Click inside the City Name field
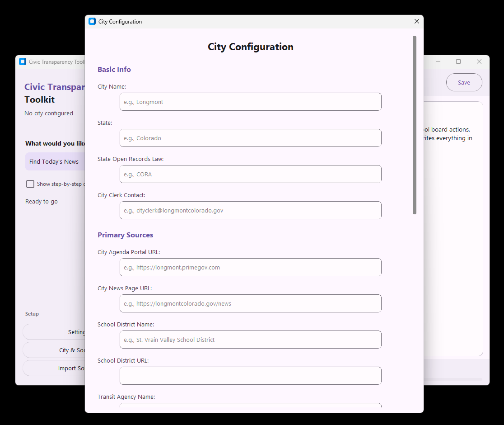This screenshot has height=425, width=504. pos(251,102)
